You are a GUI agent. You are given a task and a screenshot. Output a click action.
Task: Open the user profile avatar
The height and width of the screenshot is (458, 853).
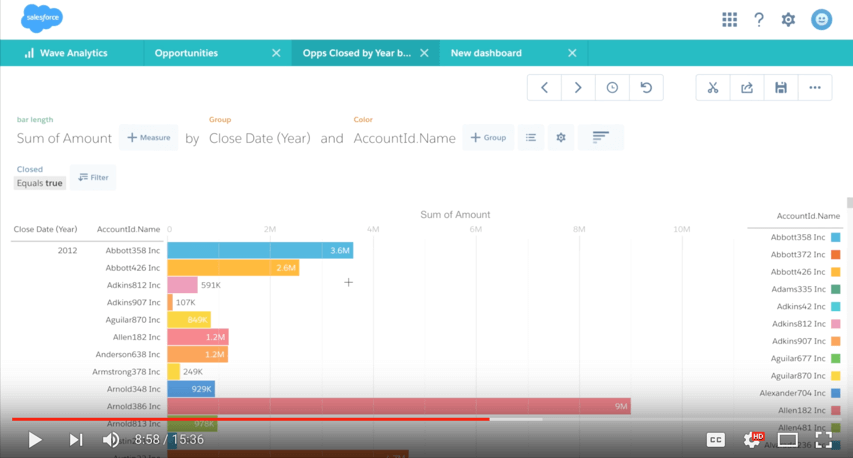(821, 20)
